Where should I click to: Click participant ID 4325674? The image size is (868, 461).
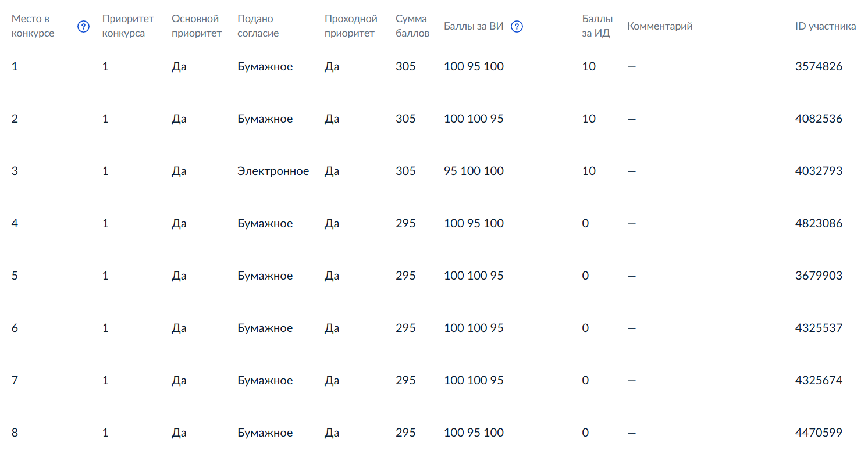coord(819,380)
